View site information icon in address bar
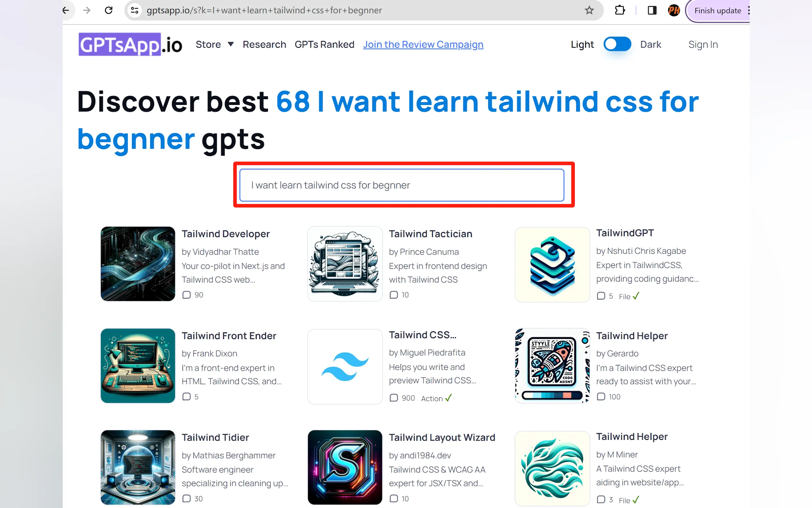The width and height of the screenshot is (812, 508). 135,11
